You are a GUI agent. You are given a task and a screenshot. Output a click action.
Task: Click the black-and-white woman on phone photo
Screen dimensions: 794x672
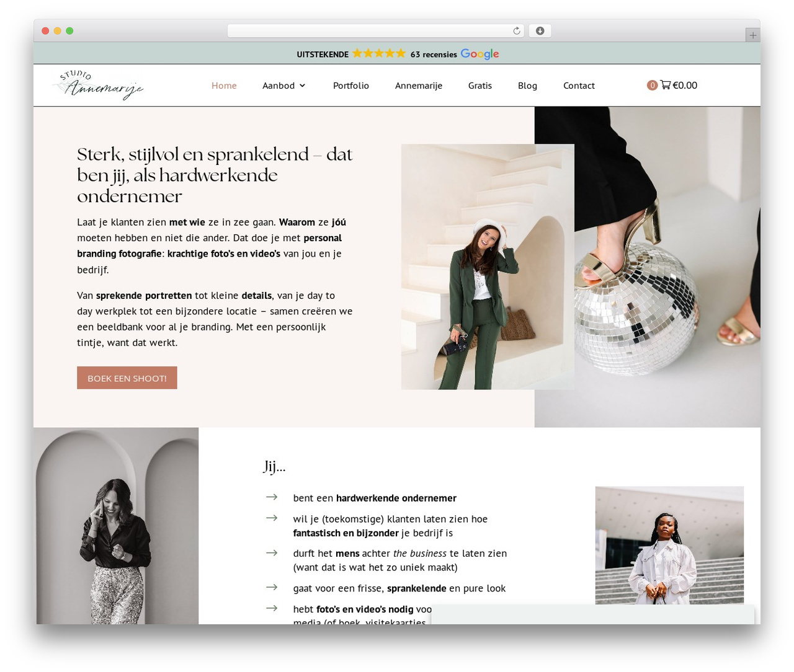point(116,526)
